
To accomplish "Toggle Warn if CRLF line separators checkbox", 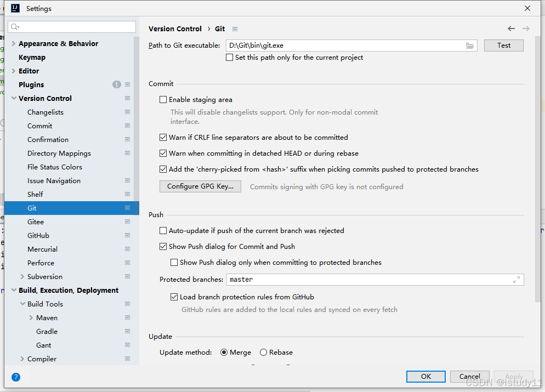I will point(163,137).
